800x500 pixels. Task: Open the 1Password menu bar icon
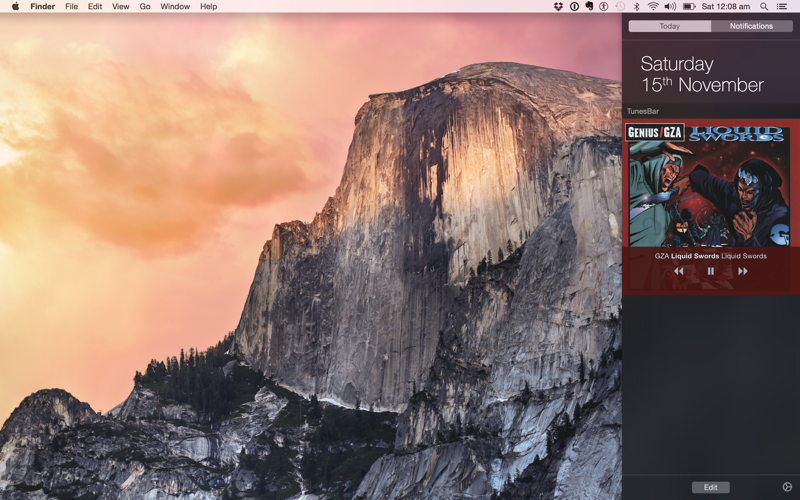point(574,7)
